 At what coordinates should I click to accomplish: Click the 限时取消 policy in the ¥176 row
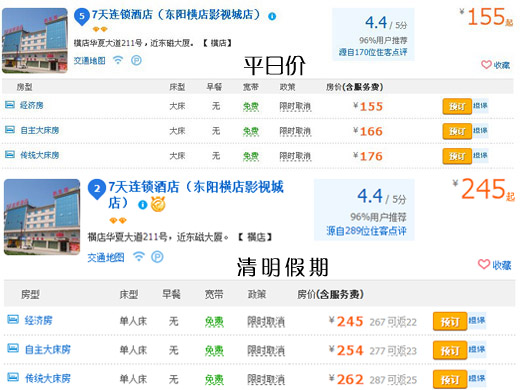(295, 156)
